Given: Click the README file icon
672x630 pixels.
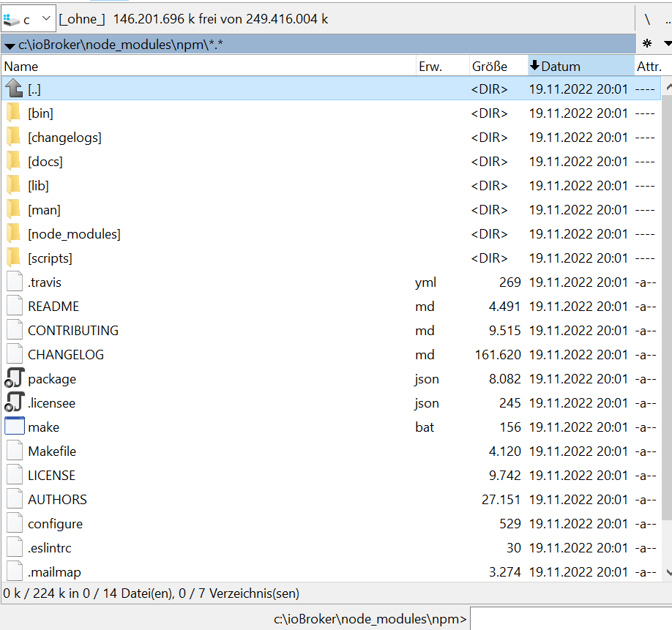Looking at the screenshot, I should point(15,307).
